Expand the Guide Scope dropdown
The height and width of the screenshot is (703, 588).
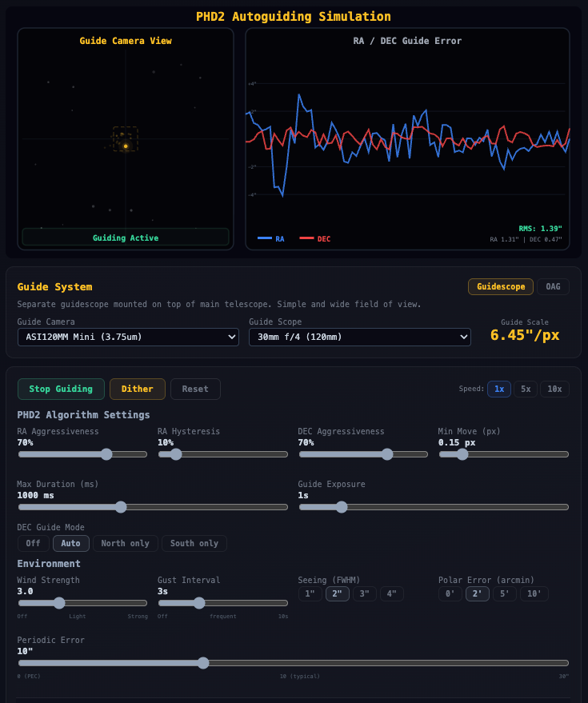(359, 337)
